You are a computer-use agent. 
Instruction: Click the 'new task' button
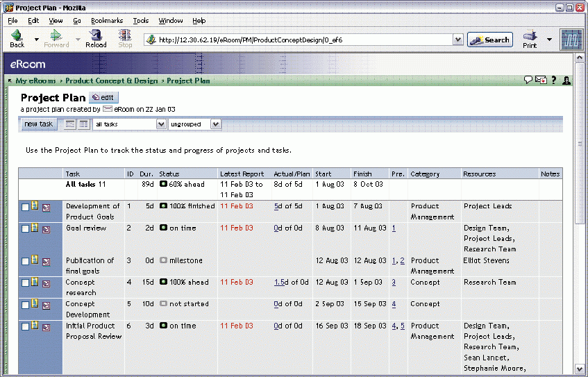tap(38, 124)
